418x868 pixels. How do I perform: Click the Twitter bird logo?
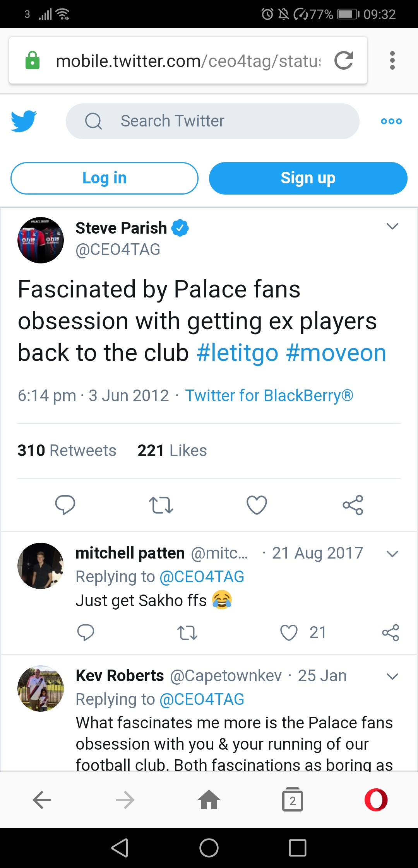tap(24, 121)
